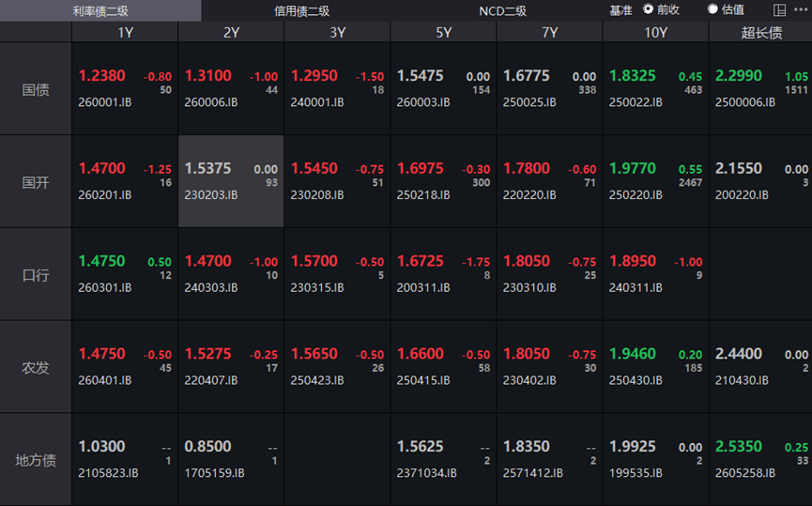Viewport: 812px width, 506px height.
Task: Open bond 260401.IB quote cell
Action: point(125,367)
